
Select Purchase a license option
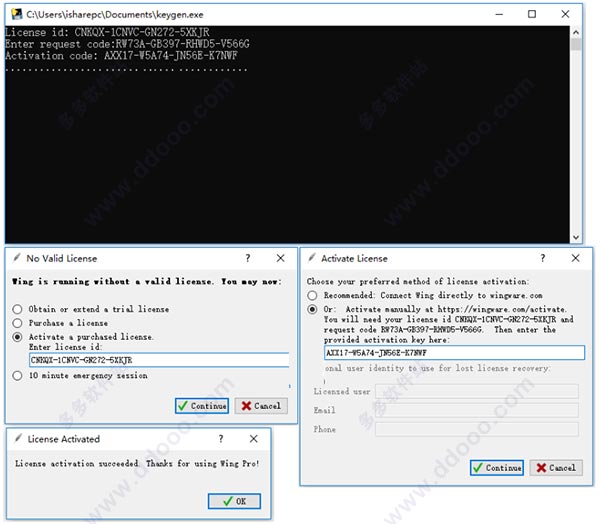pos(17,323)
